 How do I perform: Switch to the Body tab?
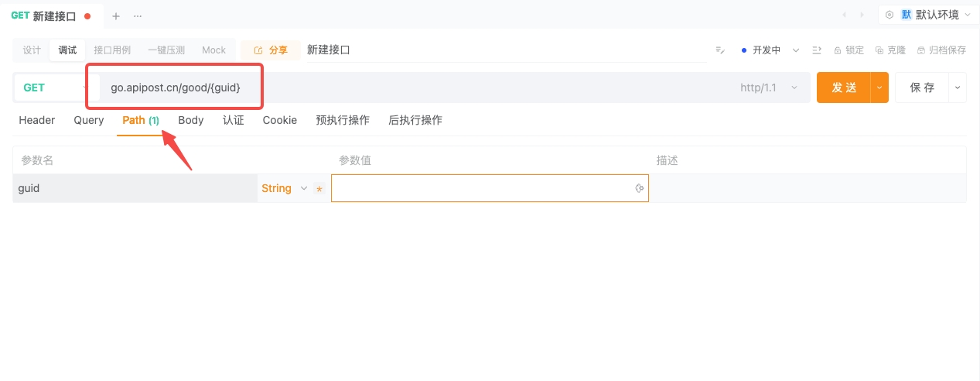[x=191, y=120]
